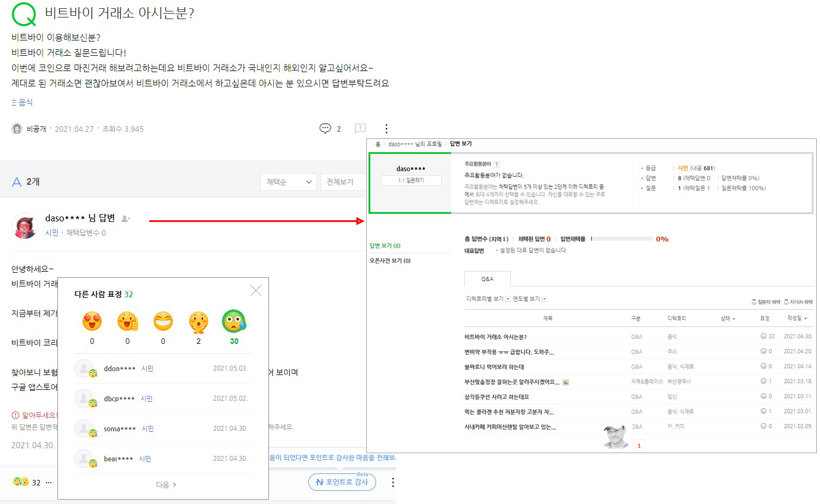Click the 포인트로 감사 button
Viewport: 820px width, 504px height.
(342, 482)
